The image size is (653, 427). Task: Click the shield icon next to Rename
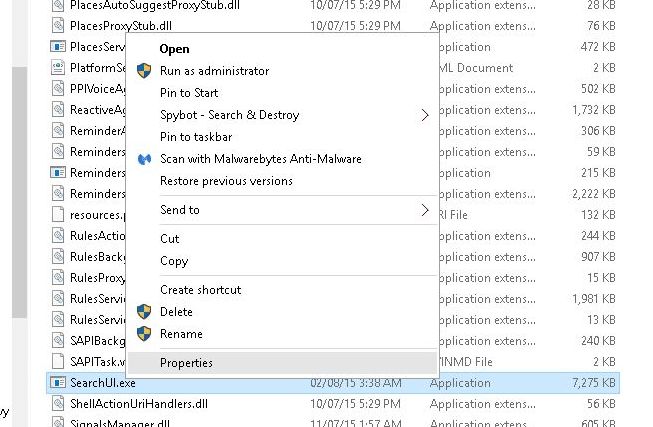144,334
